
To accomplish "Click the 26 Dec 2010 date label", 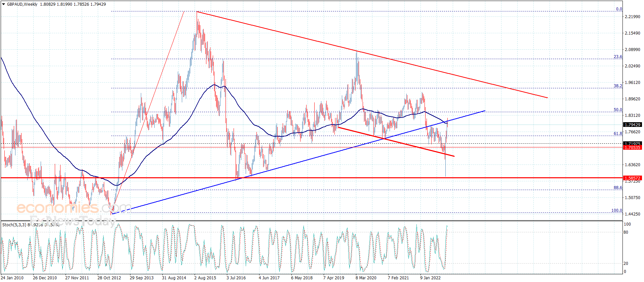I will [45, 278].
